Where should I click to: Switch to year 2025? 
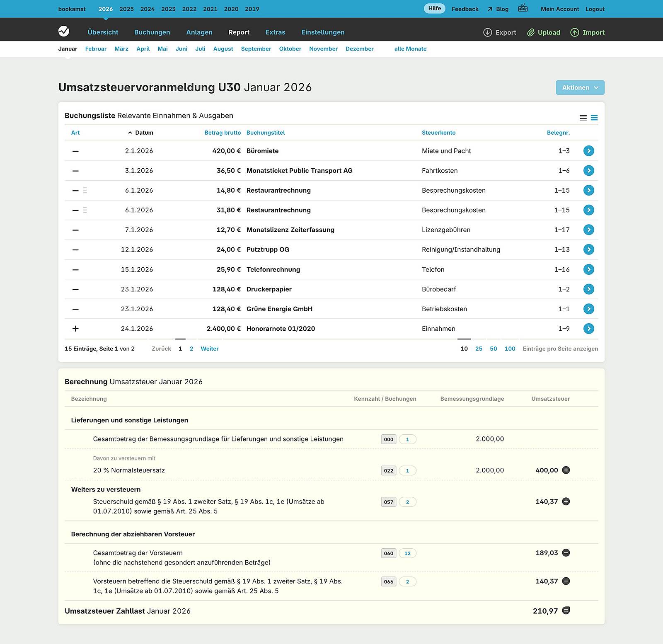click(126, 9)
